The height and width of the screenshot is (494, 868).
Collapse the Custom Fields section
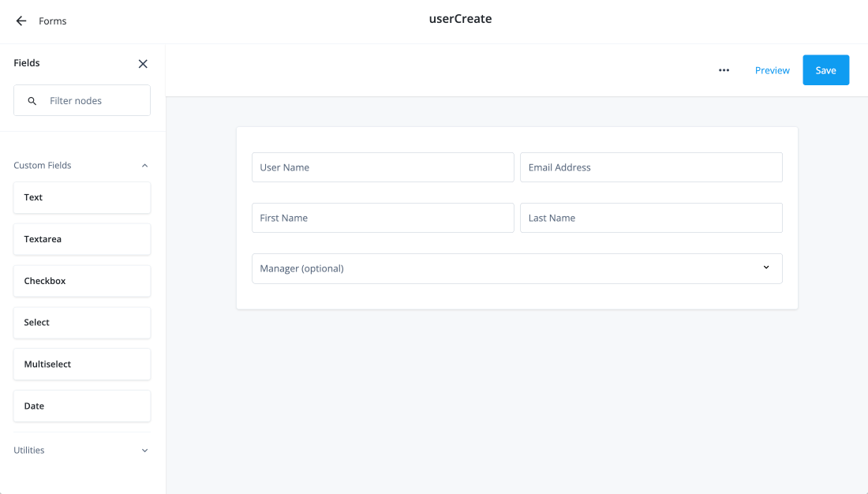click(x=144, y=165)
